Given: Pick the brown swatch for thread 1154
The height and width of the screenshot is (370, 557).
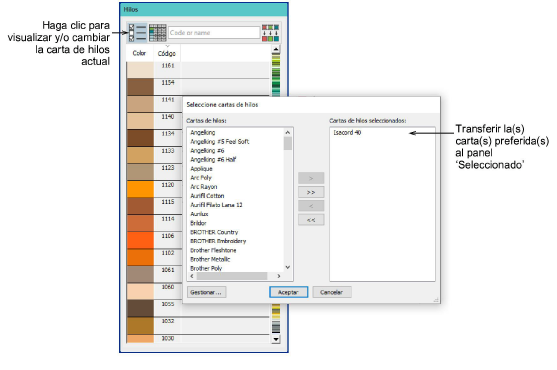Looking at the screenshot, I should click(x=140, y=87).
